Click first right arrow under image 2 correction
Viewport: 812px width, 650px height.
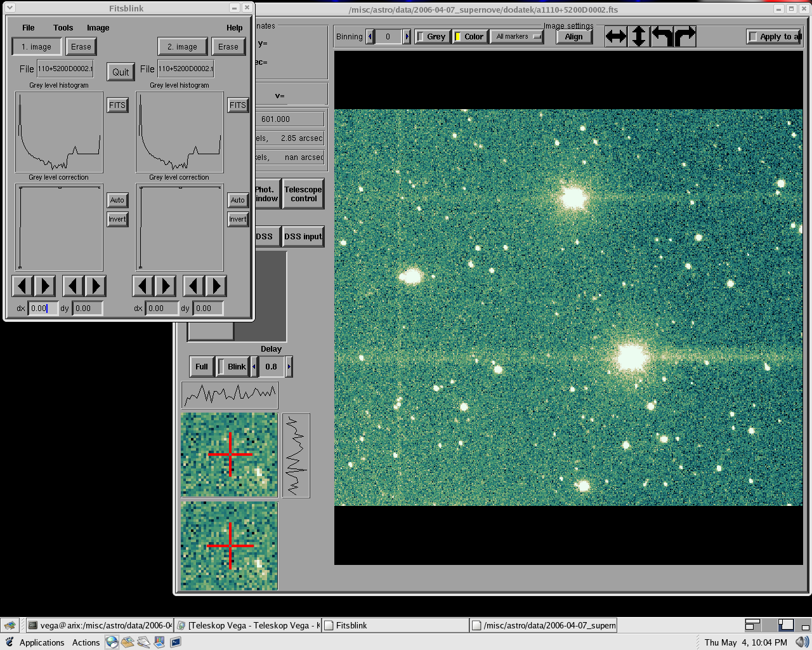165,286
